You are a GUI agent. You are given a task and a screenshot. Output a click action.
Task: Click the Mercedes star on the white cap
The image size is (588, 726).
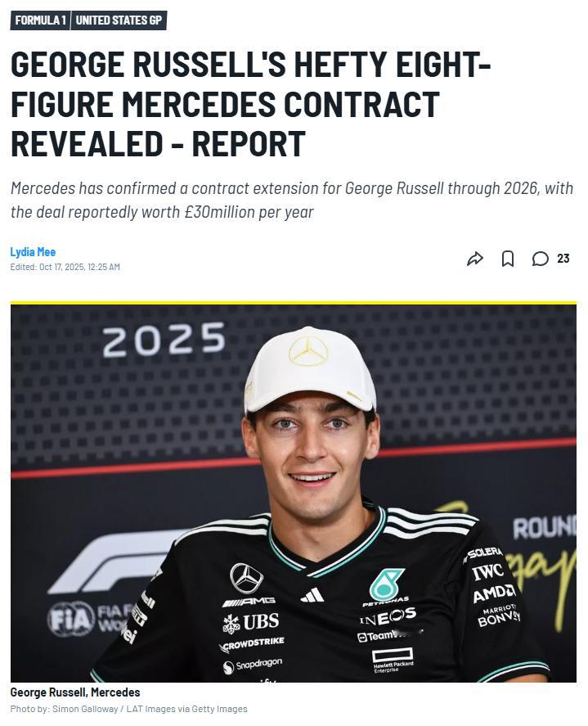pyautogui.click(x=308, y=352)
